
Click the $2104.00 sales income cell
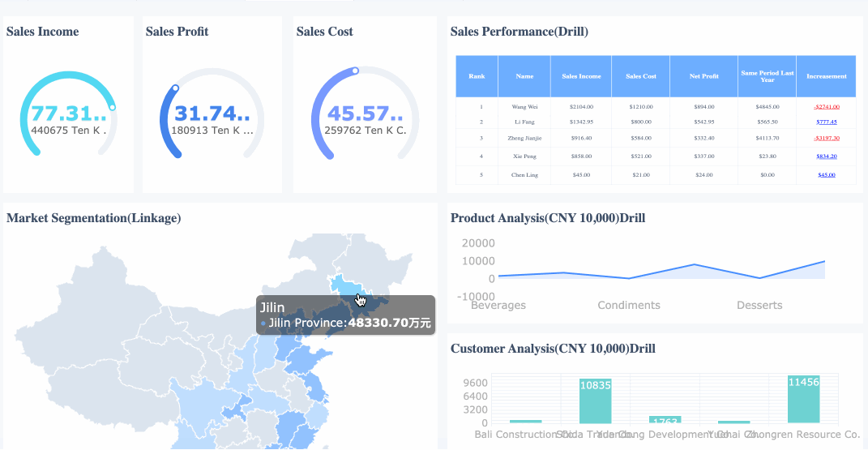pos(581,107)
